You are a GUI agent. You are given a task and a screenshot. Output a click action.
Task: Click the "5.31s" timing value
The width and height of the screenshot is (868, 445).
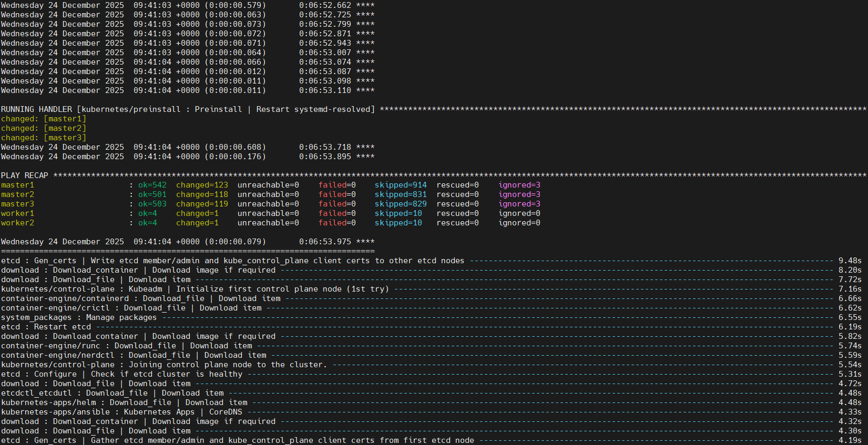click(x=850, y=374)
